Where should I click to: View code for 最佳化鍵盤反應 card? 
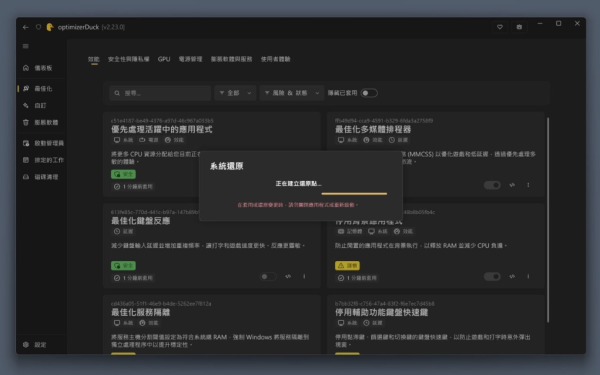pos(288,277)
